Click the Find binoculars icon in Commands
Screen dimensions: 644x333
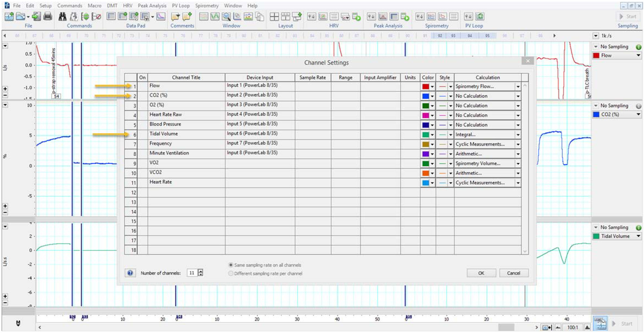62,17
